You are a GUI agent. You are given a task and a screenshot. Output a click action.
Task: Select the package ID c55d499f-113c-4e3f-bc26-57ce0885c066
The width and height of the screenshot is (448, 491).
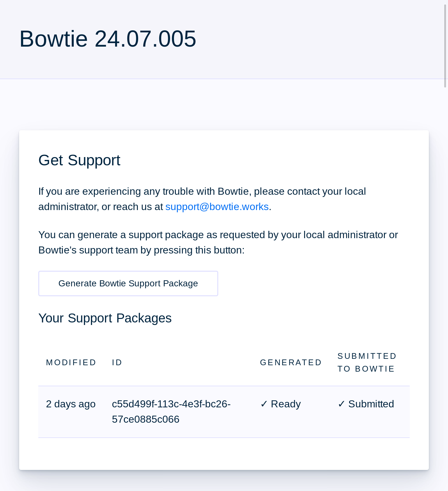[171, 412]
